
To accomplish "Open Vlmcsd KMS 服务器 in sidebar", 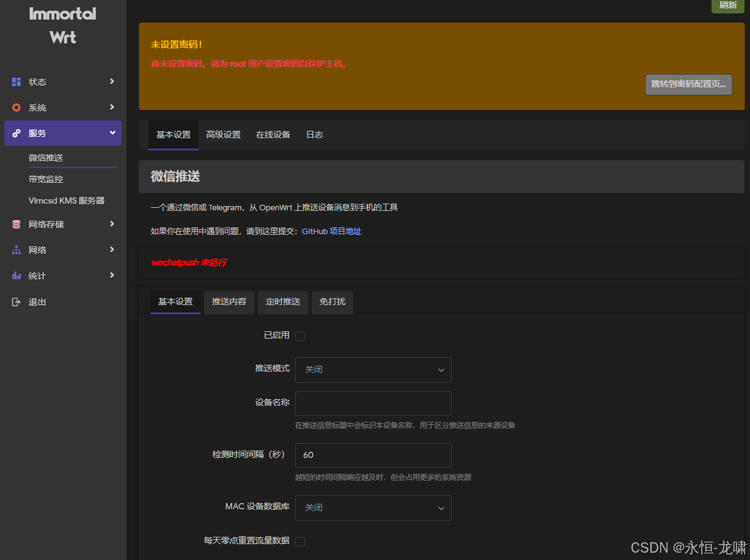I will pos(67,201).
